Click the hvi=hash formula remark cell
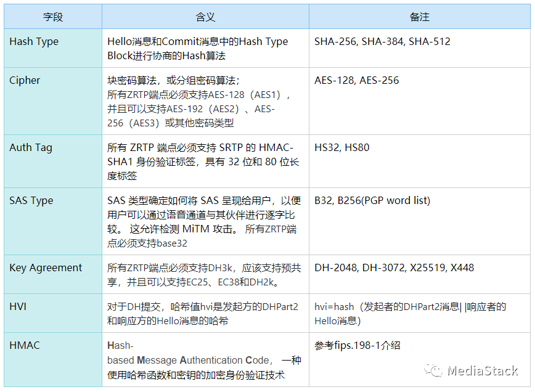535x392 pixels. pos(410,313)
